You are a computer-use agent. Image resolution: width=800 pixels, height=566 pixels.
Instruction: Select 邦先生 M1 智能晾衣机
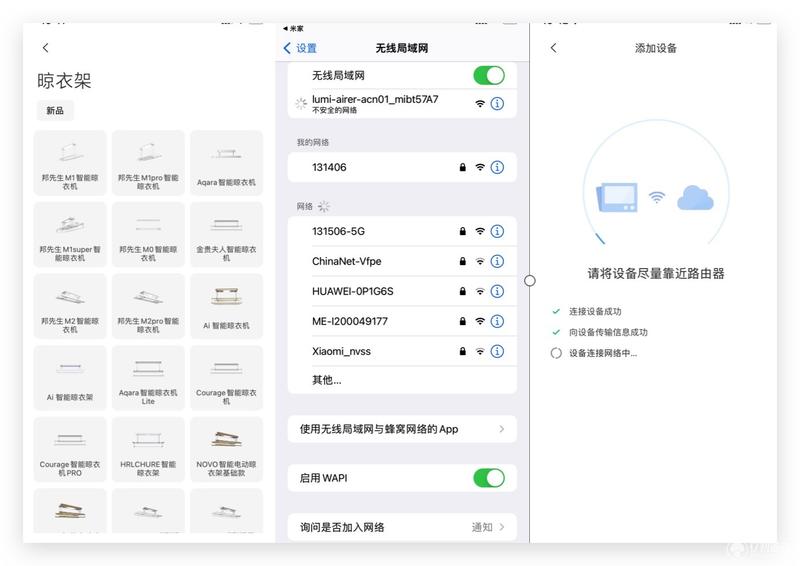click(x=70, y=163)
